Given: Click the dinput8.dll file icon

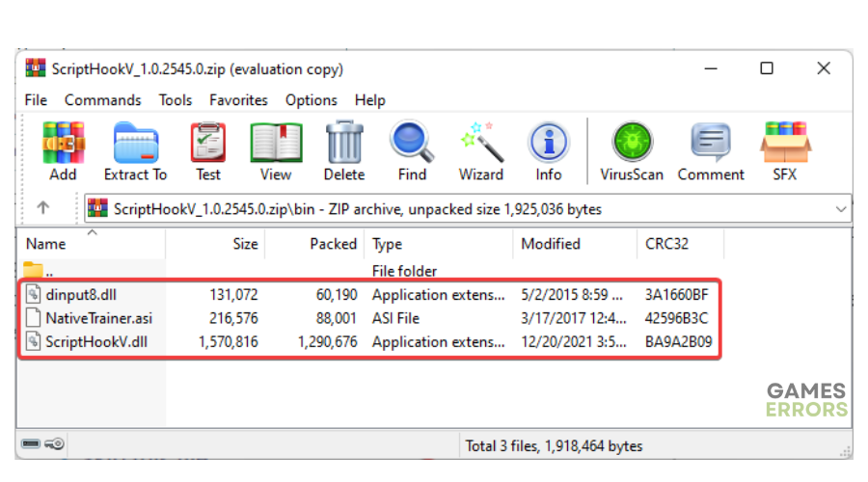Looking at the screenshot, I should [x=33, y=294].
